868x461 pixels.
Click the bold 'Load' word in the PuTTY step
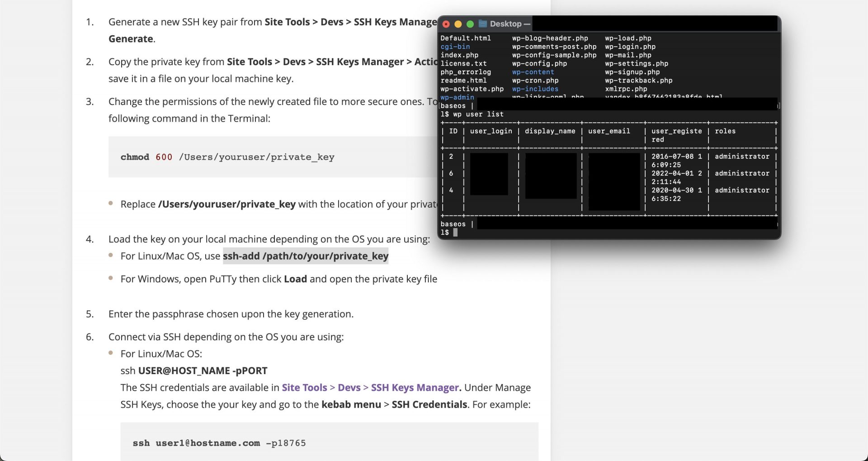click(295, 279)
